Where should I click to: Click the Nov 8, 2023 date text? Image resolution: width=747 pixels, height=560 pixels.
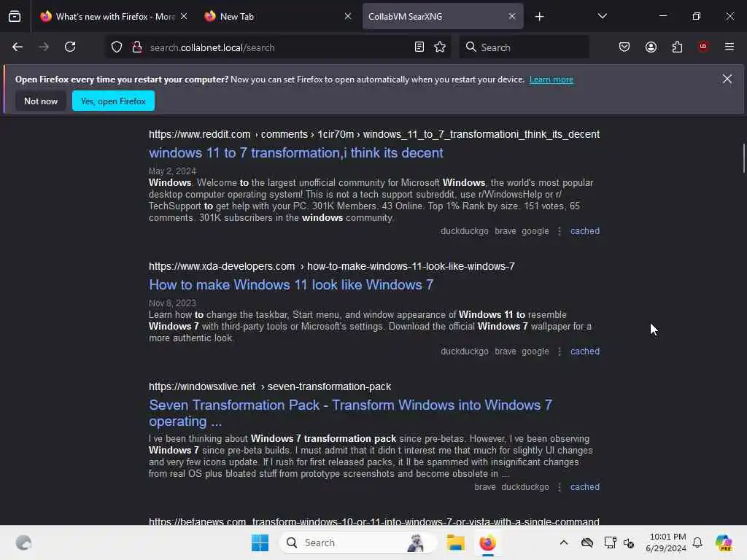tap(172, 303)
